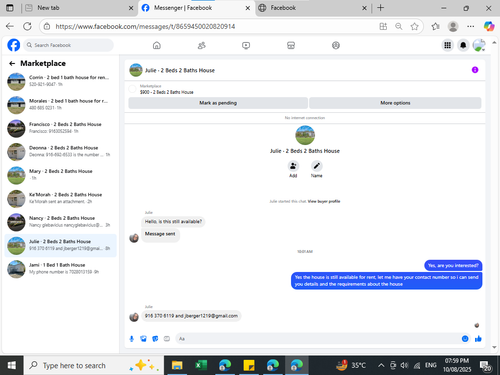
Task: Click Mark as pending button
Action: 218,103
